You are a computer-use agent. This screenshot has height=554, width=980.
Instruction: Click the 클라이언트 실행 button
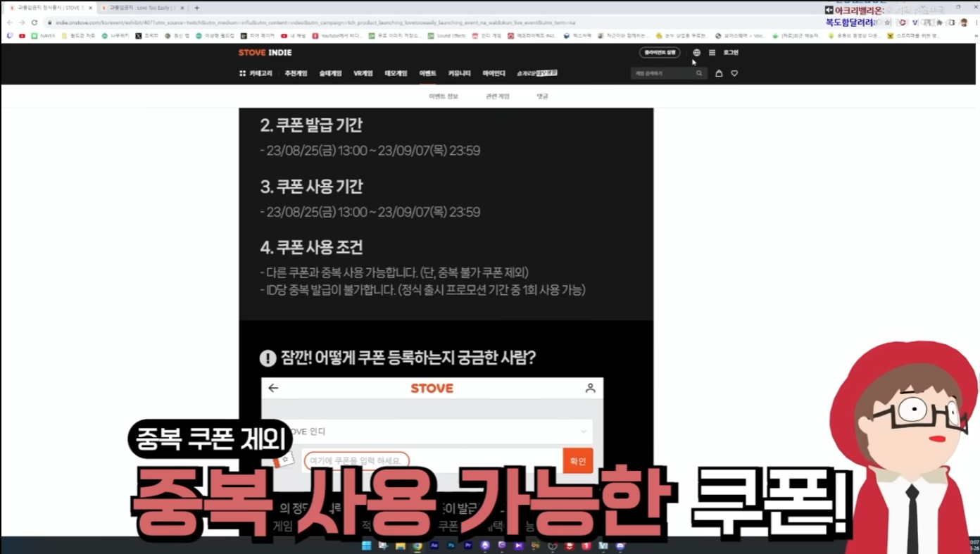(660, 53)
